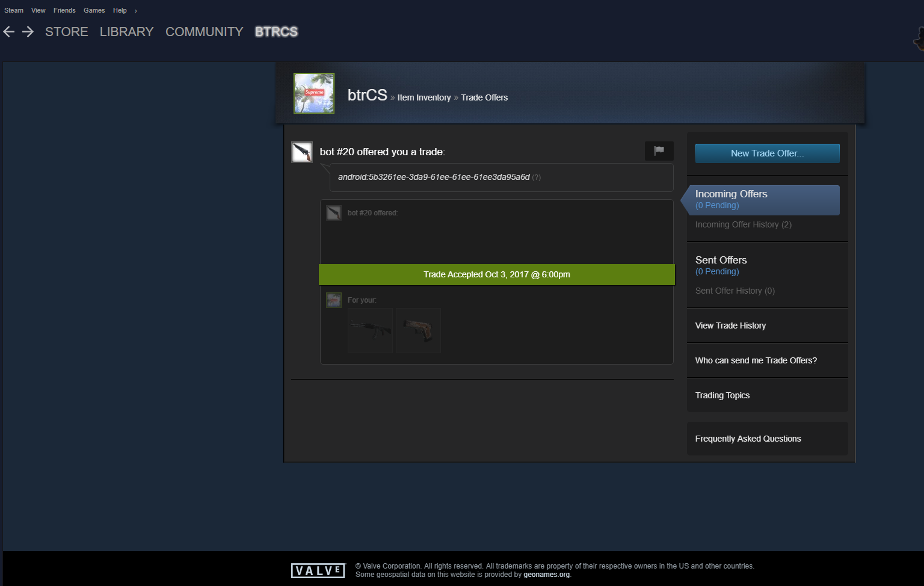Open the Friends menu
This screenshot has height=586, width=924.
click(x=64, y=10)
